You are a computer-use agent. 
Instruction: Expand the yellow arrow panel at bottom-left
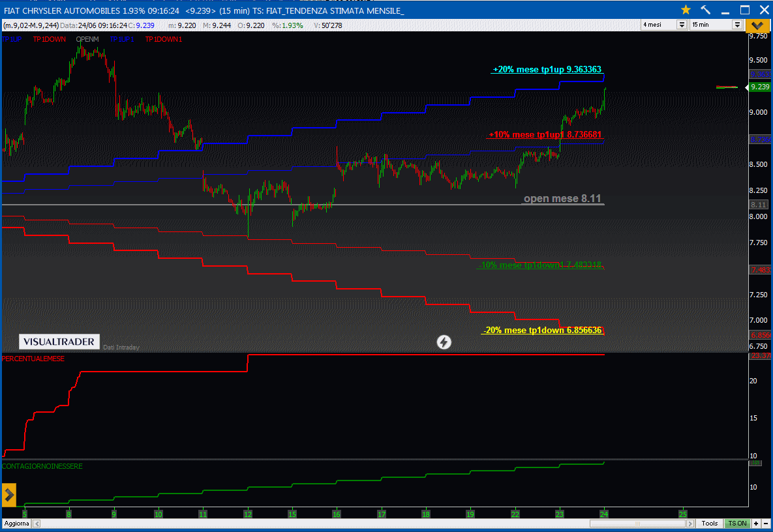9,495
